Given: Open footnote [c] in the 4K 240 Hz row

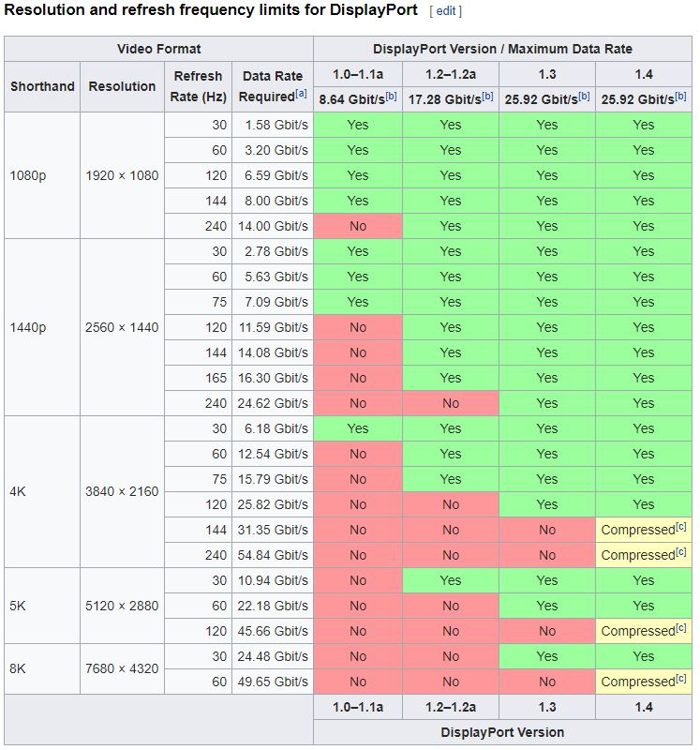Looking at the screenshot, I should (681, 552).
